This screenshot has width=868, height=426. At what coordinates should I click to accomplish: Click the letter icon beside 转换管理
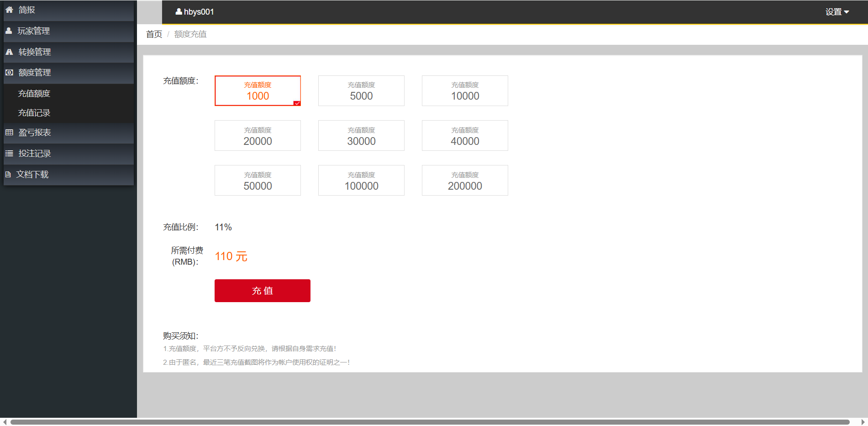point(9,52)
